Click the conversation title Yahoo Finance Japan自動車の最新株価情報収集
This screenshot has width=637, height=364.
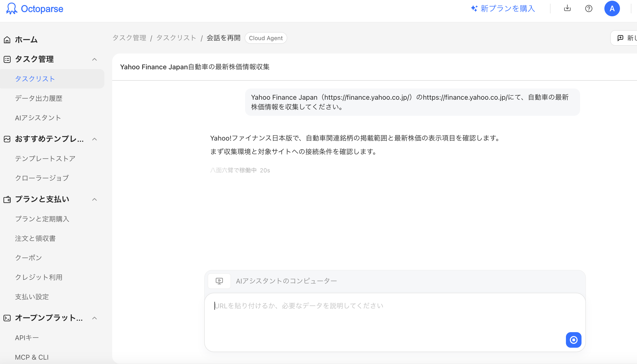[195, 67]
